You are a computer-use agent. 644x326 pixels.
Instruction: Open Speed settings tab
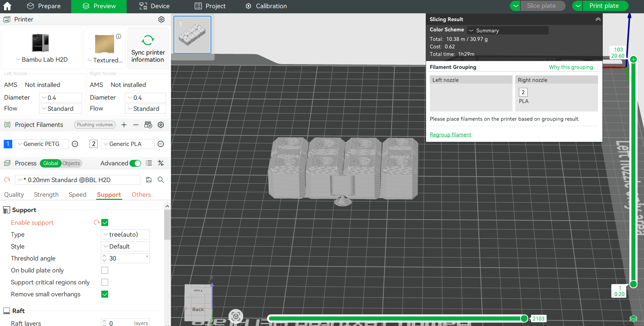pos(77,195)
